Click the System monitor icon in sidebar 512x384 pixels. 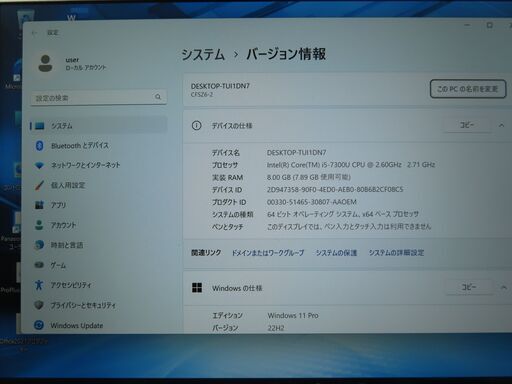pos(39,126)
